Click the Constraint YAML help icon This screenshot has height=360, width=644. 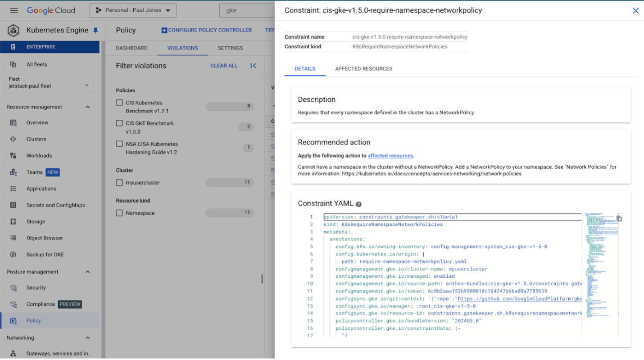(359, 204)
